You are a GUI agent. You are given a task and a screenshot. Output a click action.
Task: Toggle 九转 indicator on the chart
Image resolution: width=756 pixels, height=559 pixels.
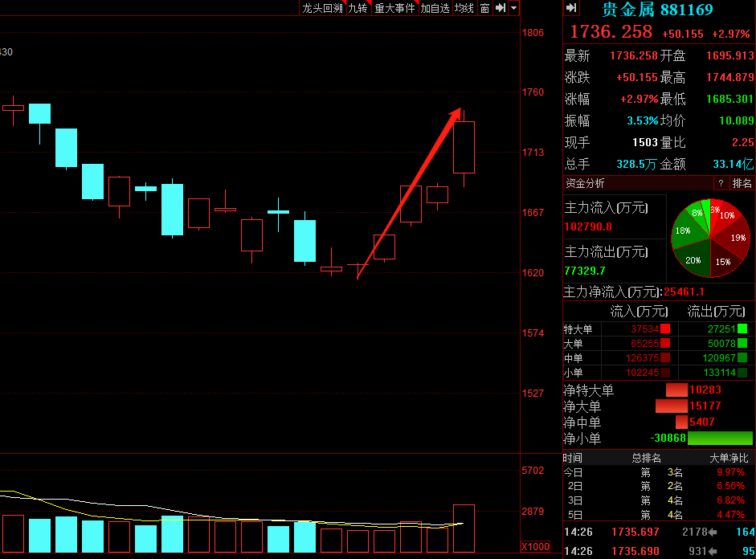click(358, 8)
